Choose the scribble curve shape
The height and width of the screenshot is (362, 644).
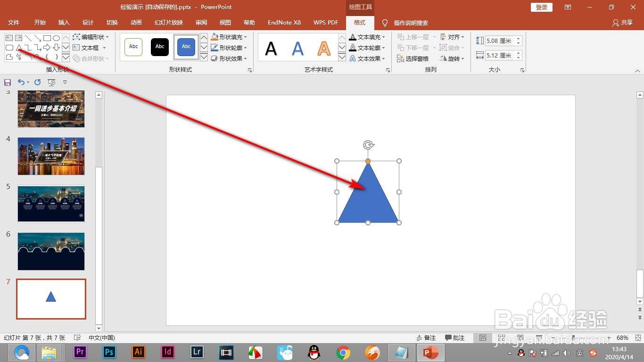coord(19,57)
